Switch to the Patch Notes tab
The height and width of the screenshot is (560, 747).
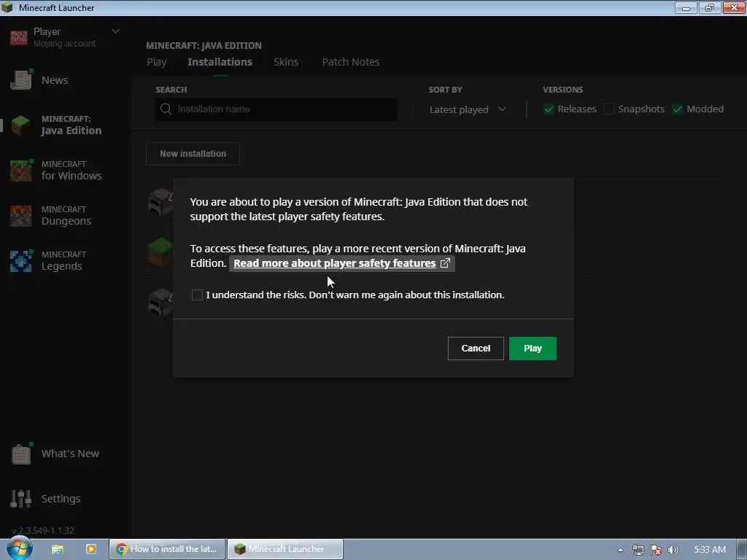point(351,62)
